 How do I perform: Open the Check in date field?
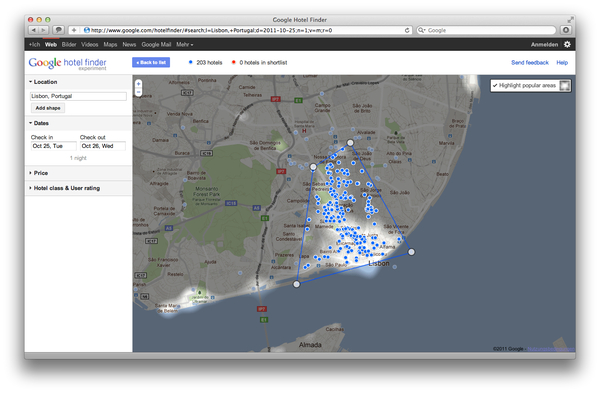click(54, 146)
